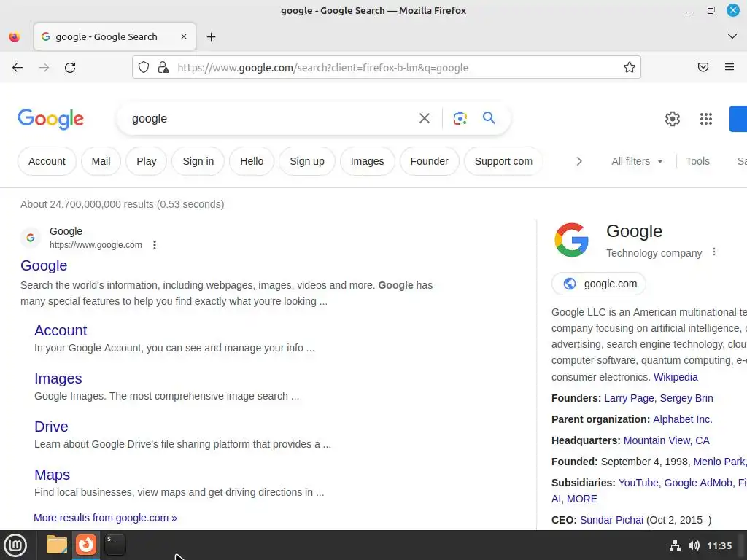Show next filter chips arrow
747x560 pixels.
pos(578,161)
